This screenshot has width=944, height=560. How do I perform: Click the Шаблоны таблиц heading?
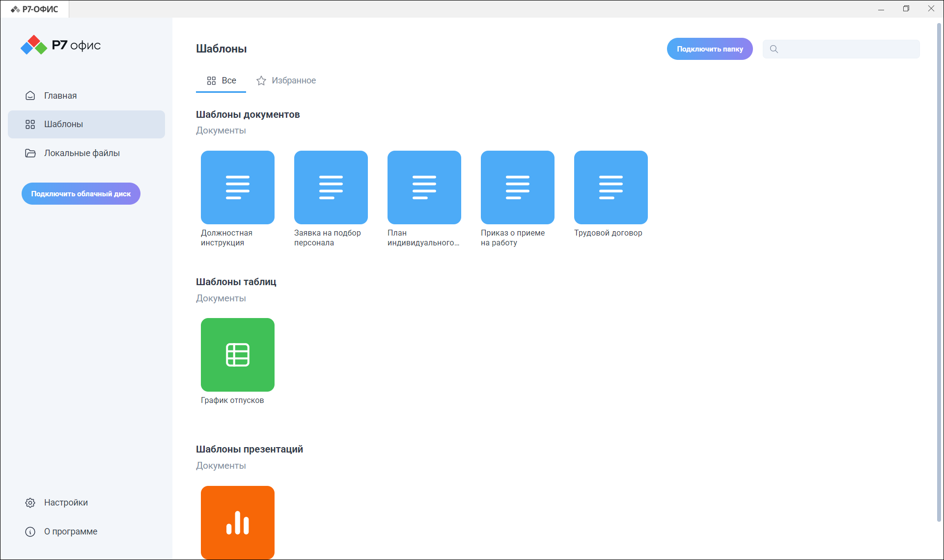[236, 282]
